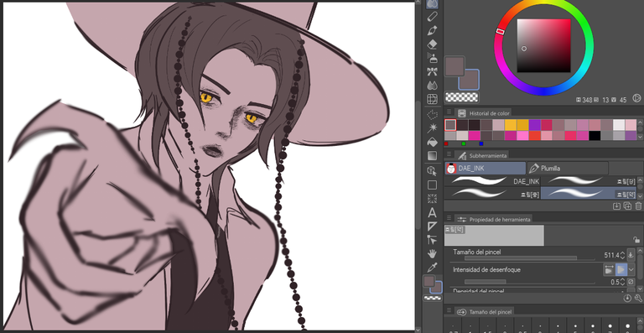Select the Eyedropper tool
The image size is (644, 333).
(x=432, y=268)
